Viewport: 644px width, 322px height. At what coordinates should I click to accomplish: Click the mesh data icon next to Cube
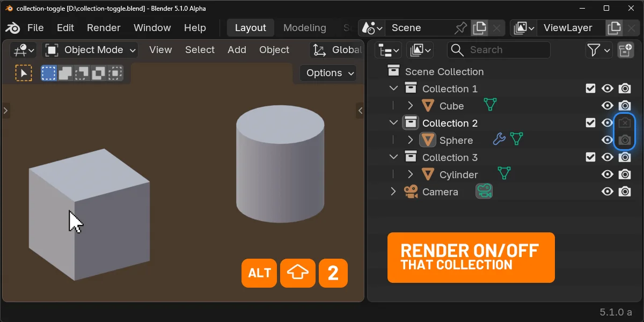tap(490, 105)
